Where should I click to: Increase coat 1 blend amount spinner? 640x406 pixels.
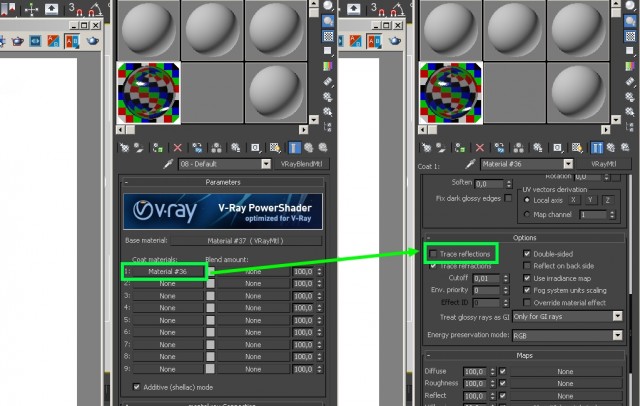click(320, 269)
